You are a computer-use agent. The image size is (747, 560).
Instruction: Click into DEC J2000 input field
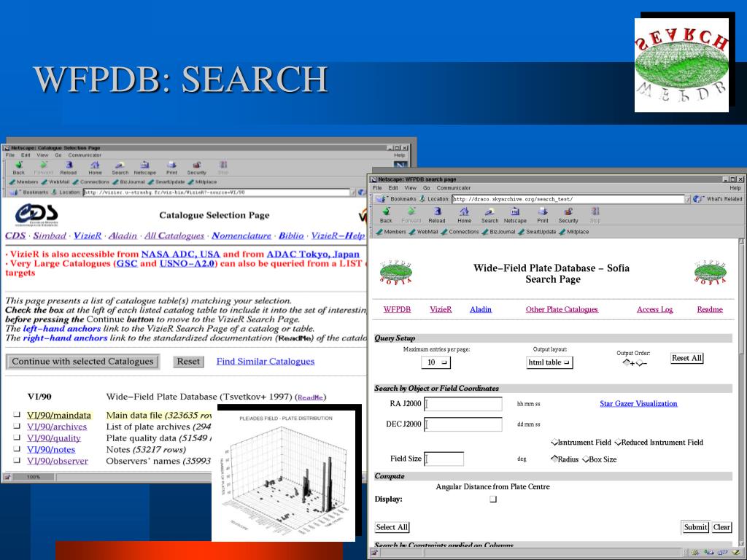[463, 424]
